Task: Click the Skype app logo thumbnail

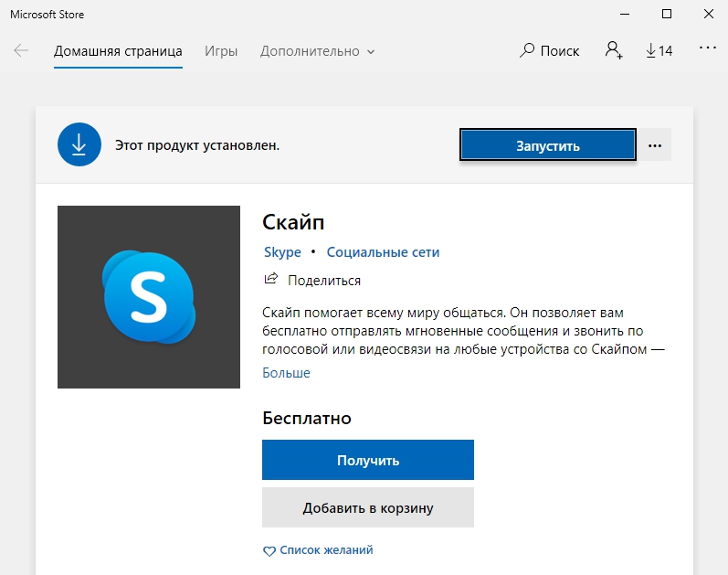Action: [x=148, y=297]
